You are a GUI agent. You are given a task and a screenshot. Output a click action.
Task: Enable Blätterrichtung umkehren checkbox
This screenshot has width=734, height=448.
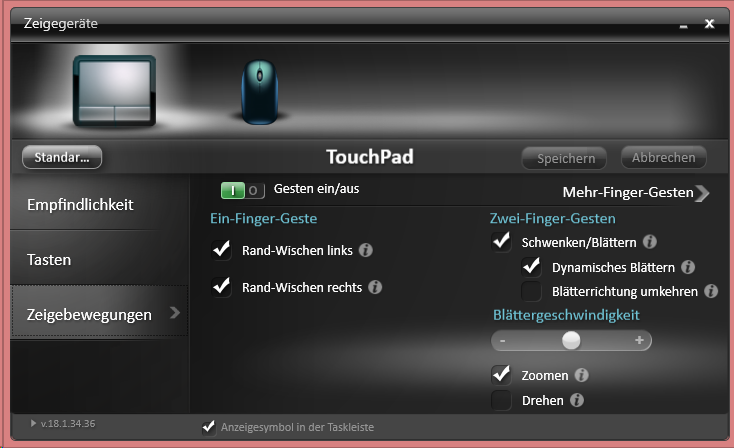531,291
